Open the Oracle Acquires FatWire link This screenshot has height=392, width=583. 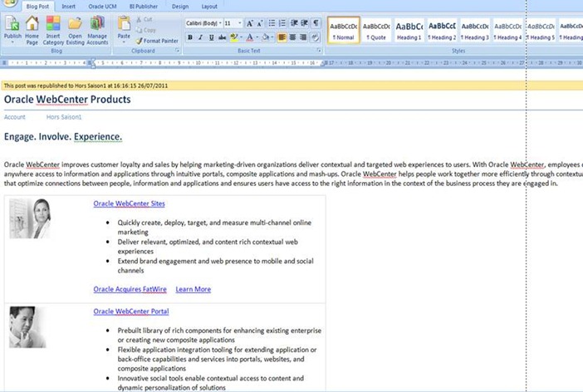(x=130, y=289)
